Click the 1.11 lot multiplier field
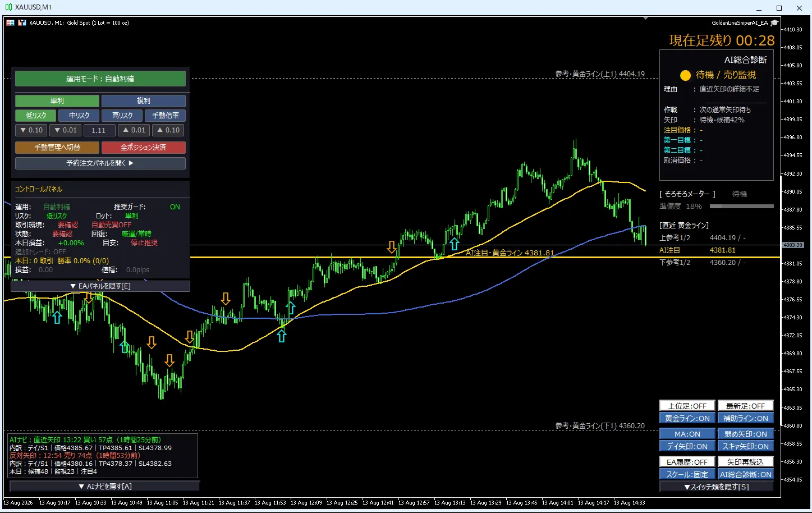 tap(99, 130)
